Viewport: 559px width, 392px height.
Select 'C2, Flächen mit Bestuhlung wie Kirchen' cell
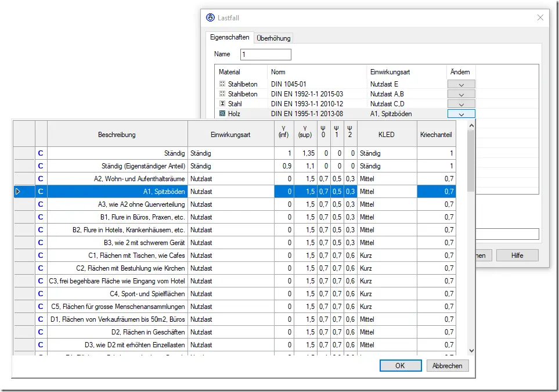point(117,268)
